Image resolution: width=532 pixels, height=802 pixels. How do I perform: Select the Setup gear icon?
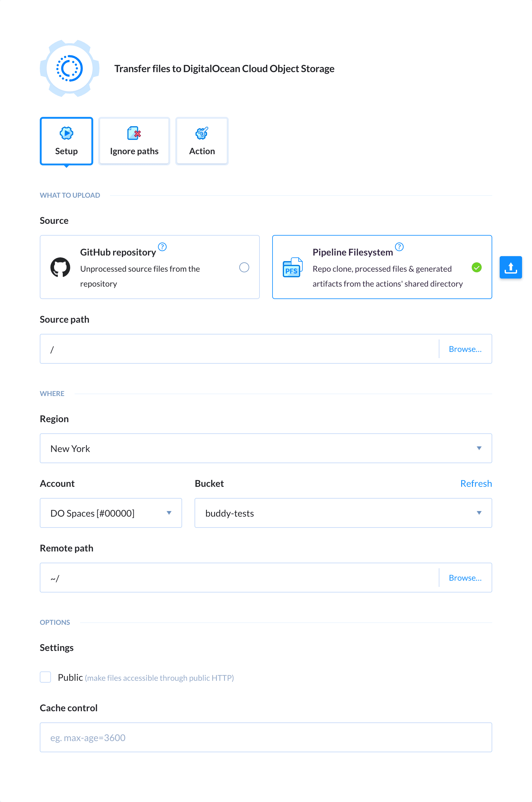click(66, 133)
